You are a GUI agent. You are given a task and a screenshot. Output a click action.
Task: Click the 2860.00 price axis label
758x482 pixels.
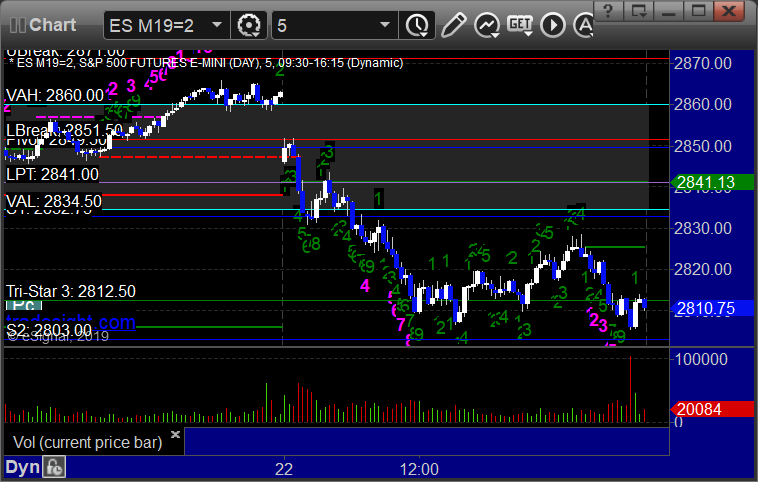[x=702, y=104]
